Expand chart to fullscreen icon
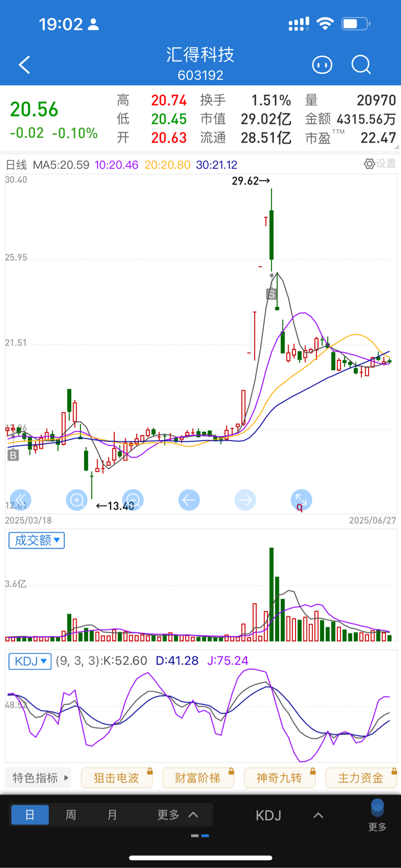This screenshot has width=401, height=868. click(301, 500)
